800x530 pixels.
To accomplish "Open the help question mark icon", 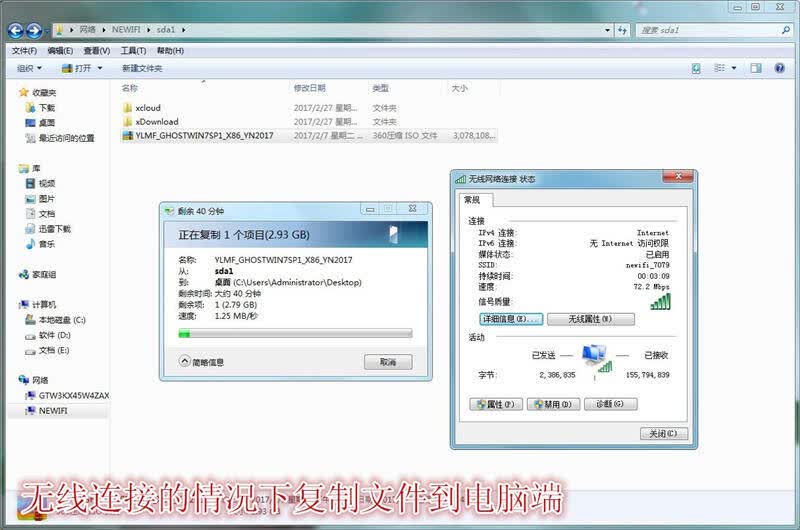I will [x=780, y=68].
